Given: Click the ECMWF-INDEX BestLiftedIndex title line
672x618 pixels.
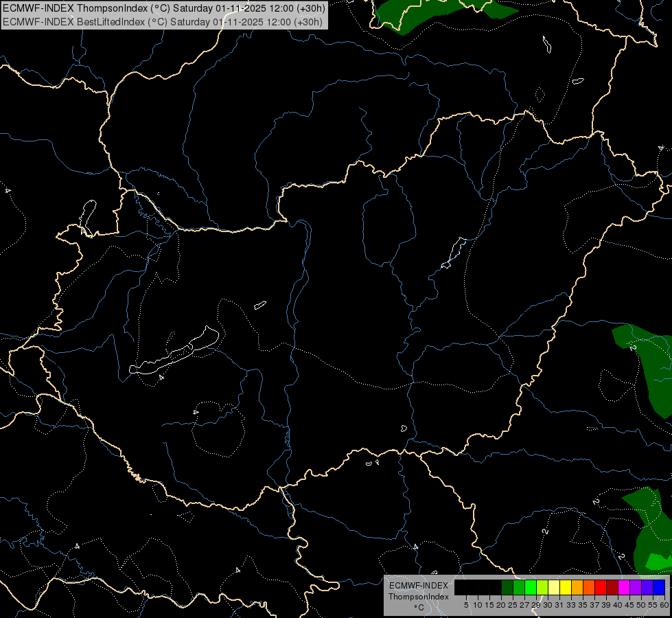Looking at the screenshot, I should 163,22.
